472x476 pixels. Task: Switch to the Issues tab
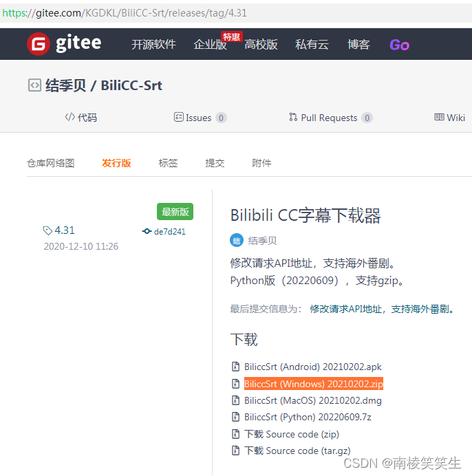pyautogui.click(x=193, y=118)
